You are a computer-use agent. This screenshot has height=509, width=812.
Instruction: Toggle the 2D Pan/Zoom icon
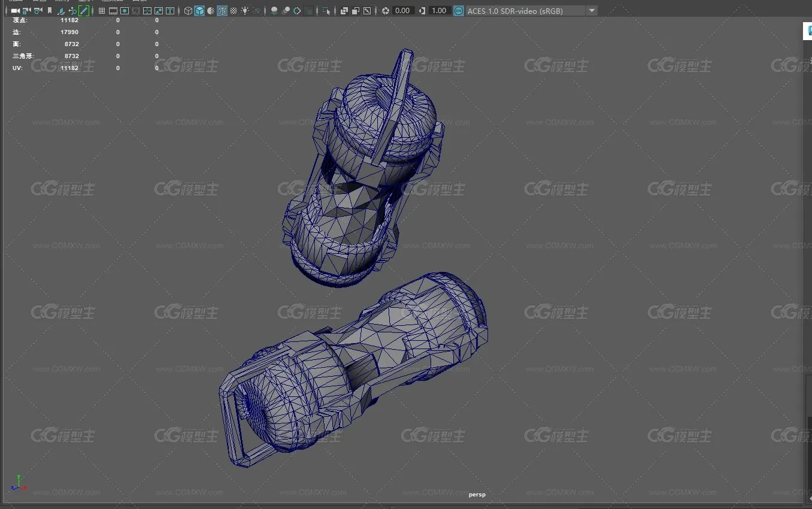72,11
